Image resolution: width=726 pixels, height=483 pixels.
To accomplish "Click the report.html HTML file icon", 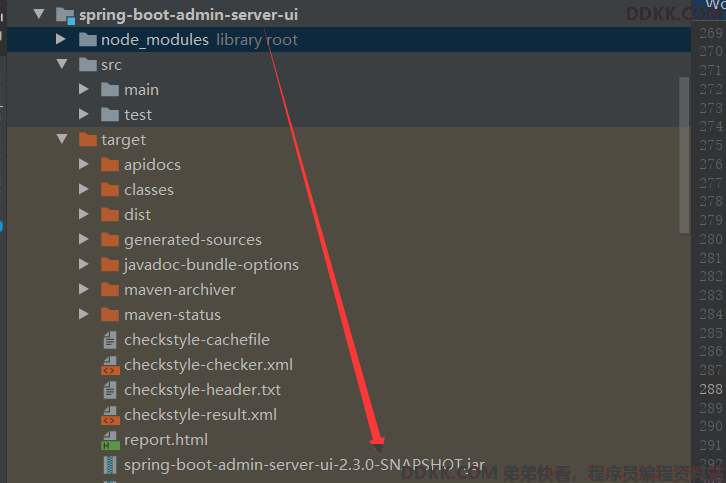I will [x=110, y=440].
